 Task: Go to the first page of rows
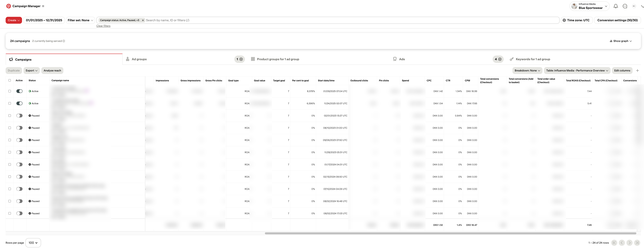pyautogui.click(x=614, y=243)
